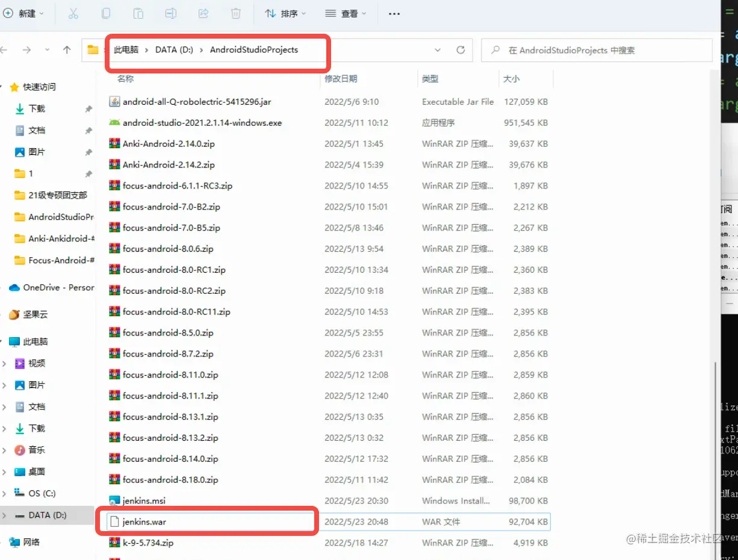Click the Share icon in the toolbar
Screen dimensions: 738x560
203,13
